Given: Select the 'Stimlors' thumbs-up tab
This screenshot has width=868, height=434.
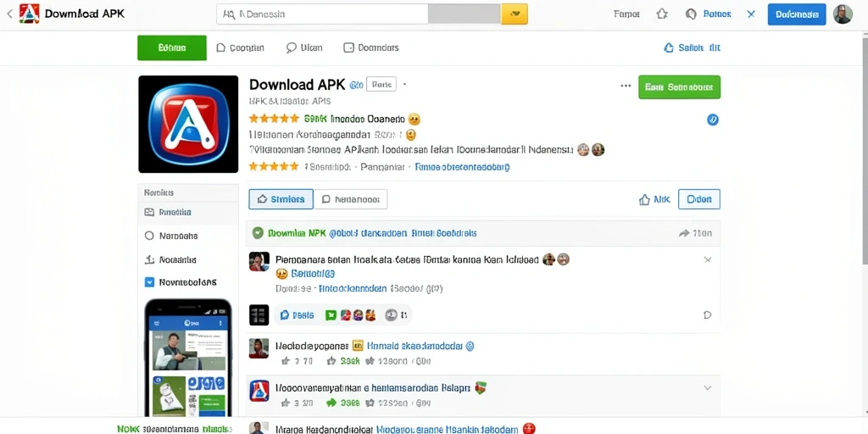Looking at the screenshot, I should [281, 199].
